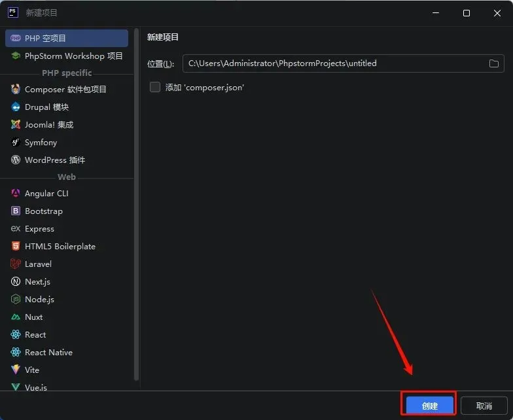Click the Next.js N icon
Screen dimensions: 513x420
(x=16, y=281)
